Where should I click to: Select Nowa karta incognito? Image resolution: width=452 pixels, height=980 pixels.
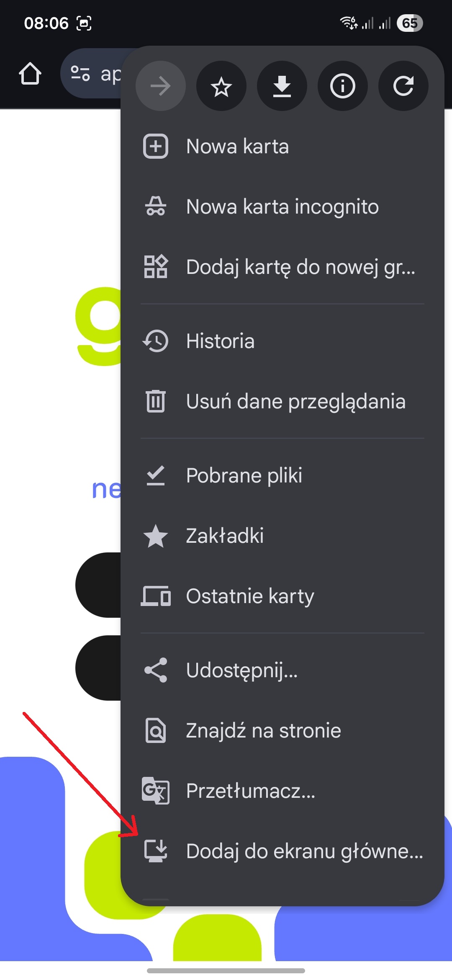(x=282, y=206)
